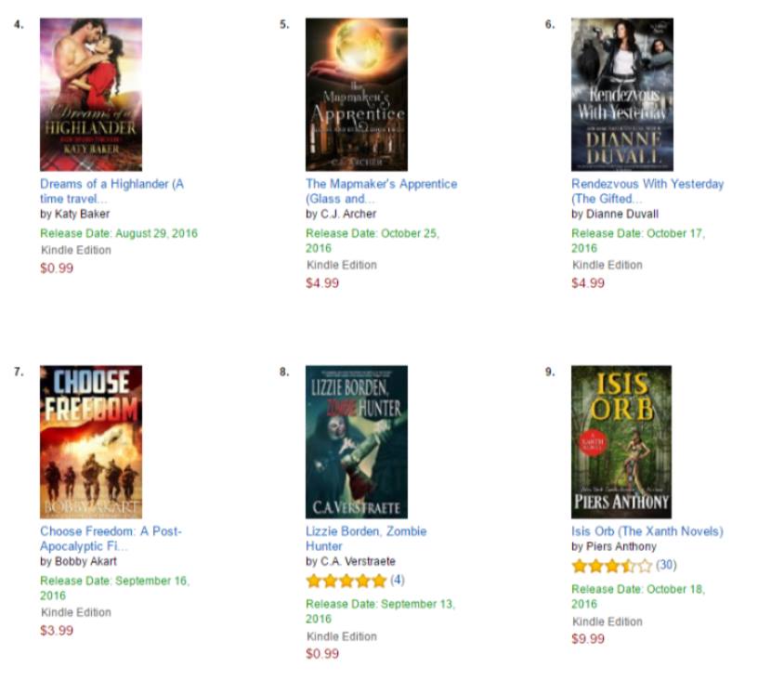784x693 pixels.
Task: Open Choose Freedom book cover
Action: click(x=91, y=441)
